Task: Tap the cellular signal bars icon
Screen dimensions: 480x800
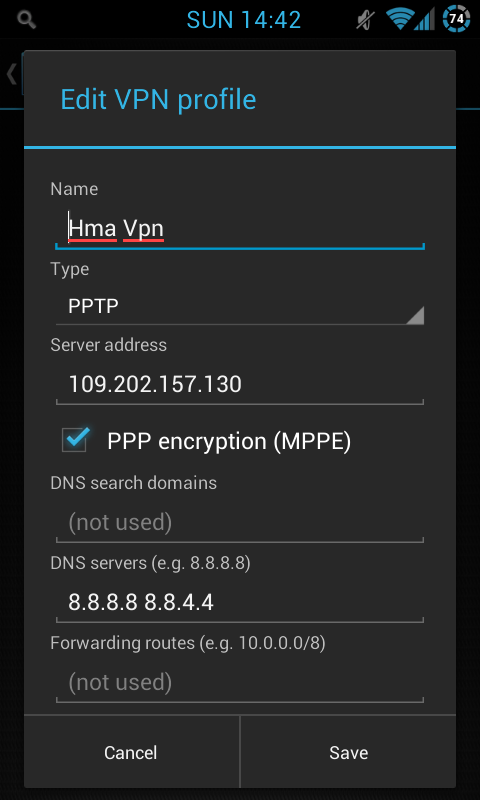Action: click(x=424, y=20)
